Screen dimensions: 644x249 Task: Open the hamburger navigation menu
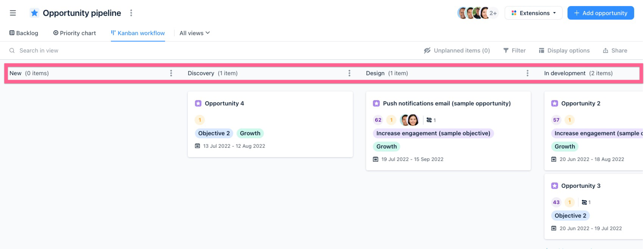click(13, 13)
